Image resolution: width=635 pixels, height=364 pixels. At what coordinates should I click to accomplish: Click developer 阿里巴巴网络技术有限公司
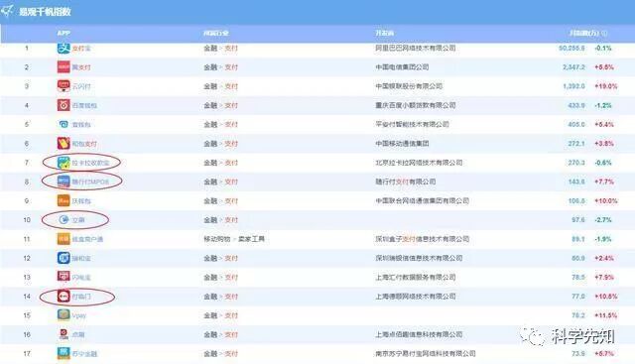[x=415, y=49]
